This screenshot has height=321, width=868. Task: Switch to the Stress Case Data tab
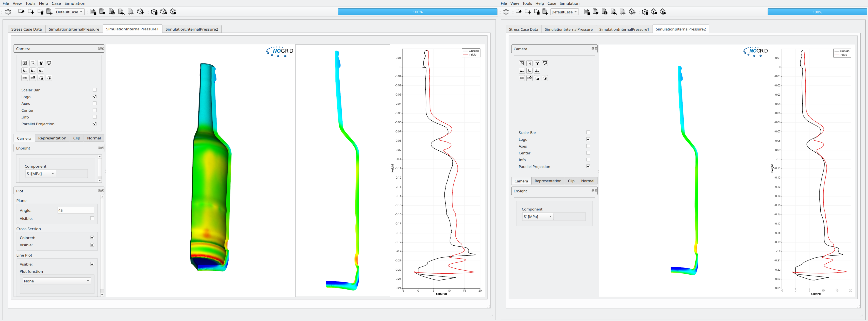coord(26,29)
